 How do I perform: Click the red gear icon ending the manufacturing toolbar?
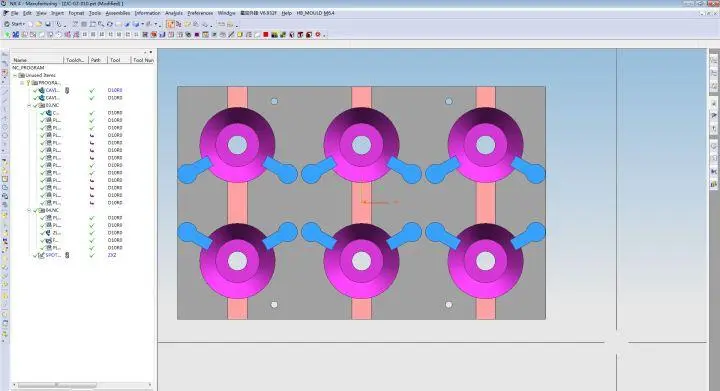318,34
